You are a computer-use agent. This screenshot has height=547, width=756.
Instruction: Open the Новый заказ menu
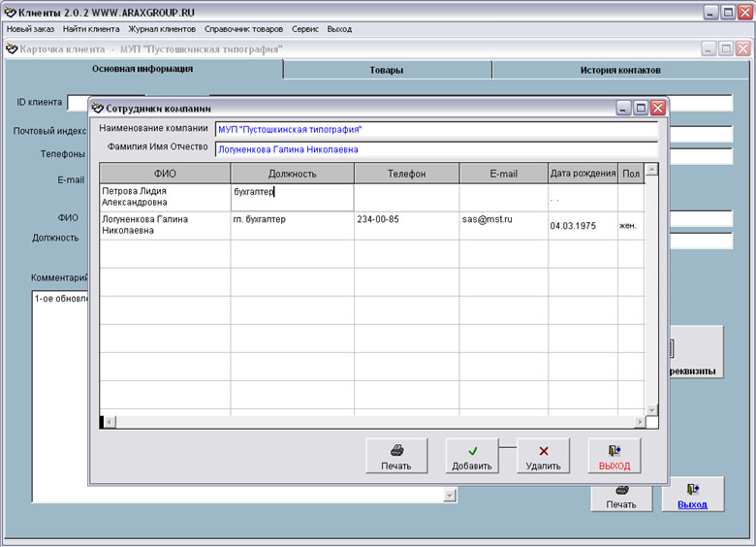30,29
